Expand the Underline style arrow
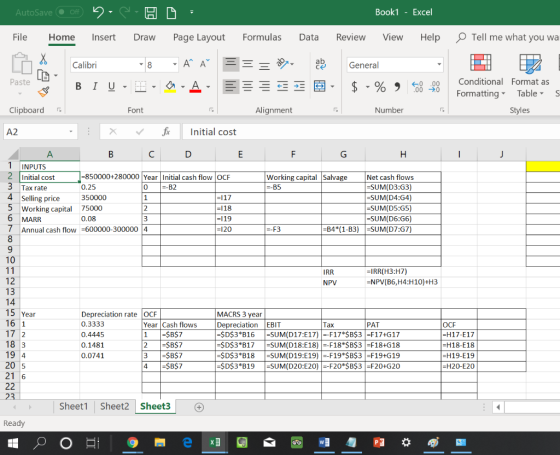The height and width of the screenshot is (455, 560). 125,86
